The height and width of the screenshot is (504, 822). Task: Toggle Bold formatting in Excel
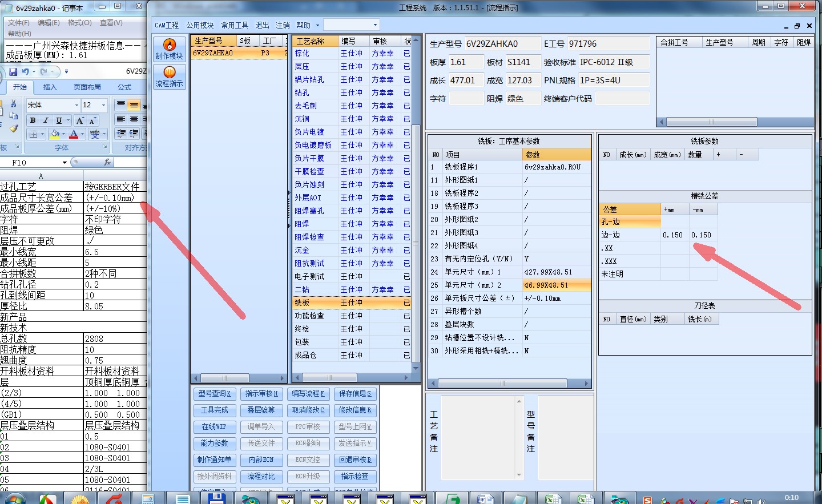[x=33, y=120]
